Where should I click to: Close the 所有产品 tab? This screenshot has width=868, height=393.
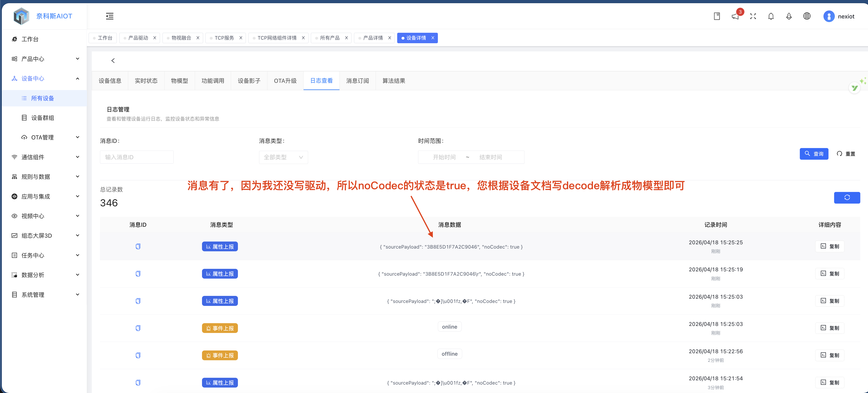click(x=346, y=38)
